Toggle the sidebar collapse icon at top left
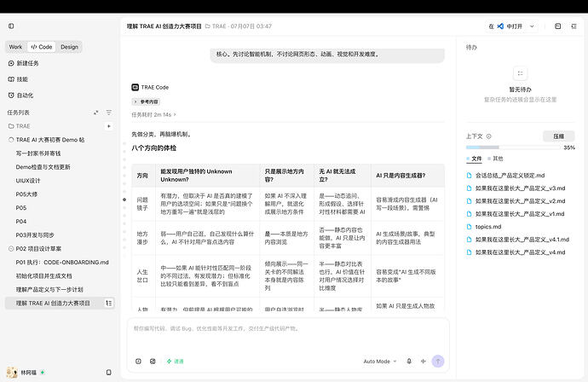Image resolution: width=588 pixels, height=382 pixels. pos(11,26)
